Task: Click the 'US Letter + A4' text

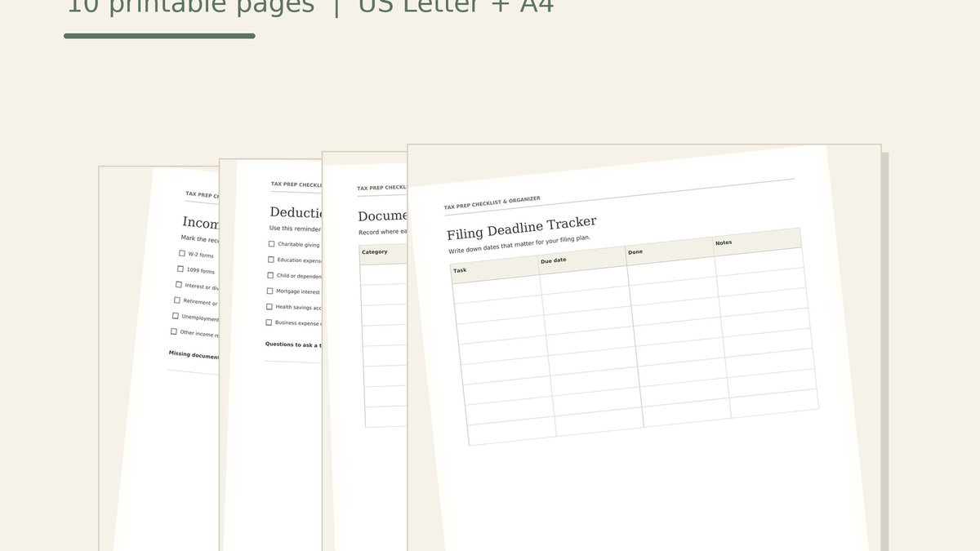Action: pos(457,7)
